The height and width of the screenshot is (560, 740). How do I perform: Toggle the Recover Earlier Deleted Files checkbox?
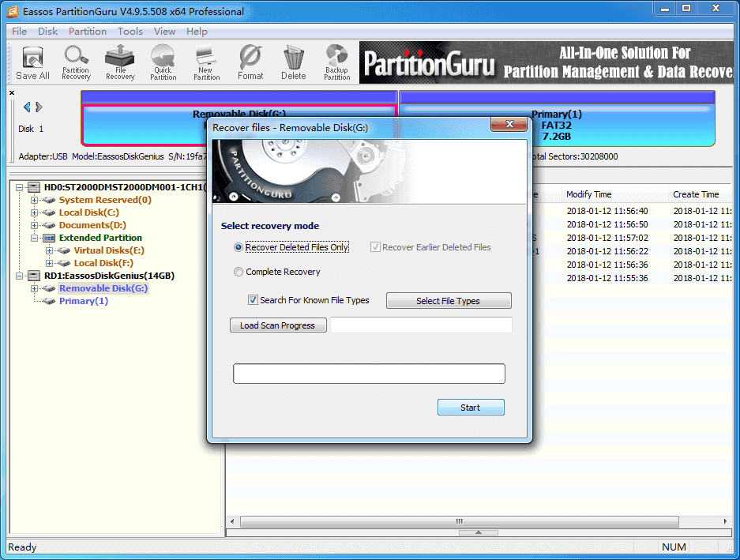tap(375, 247)
